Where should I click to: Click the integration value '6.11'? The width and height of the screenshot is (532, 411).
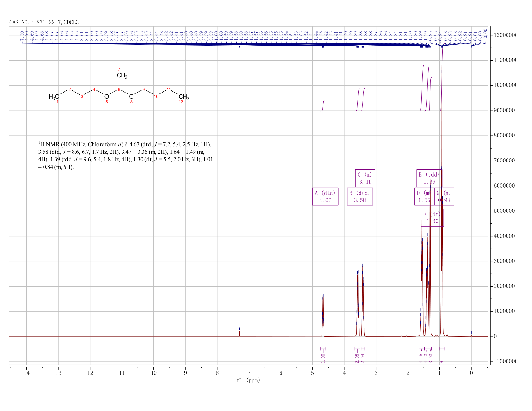pyautogui.click(x=442, y=358)
